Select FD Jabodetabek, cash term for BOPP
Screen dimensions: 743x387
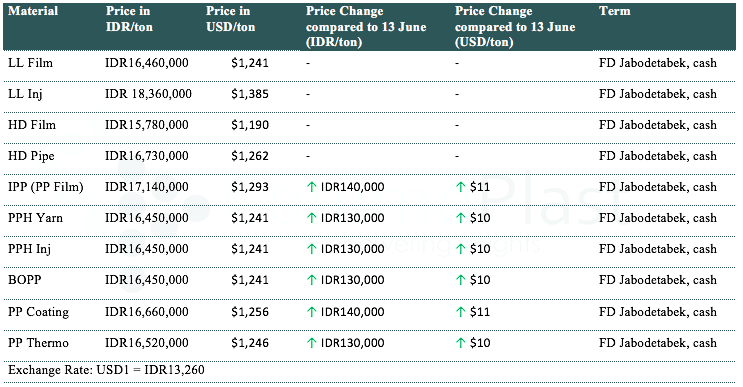tap(658, 280)
